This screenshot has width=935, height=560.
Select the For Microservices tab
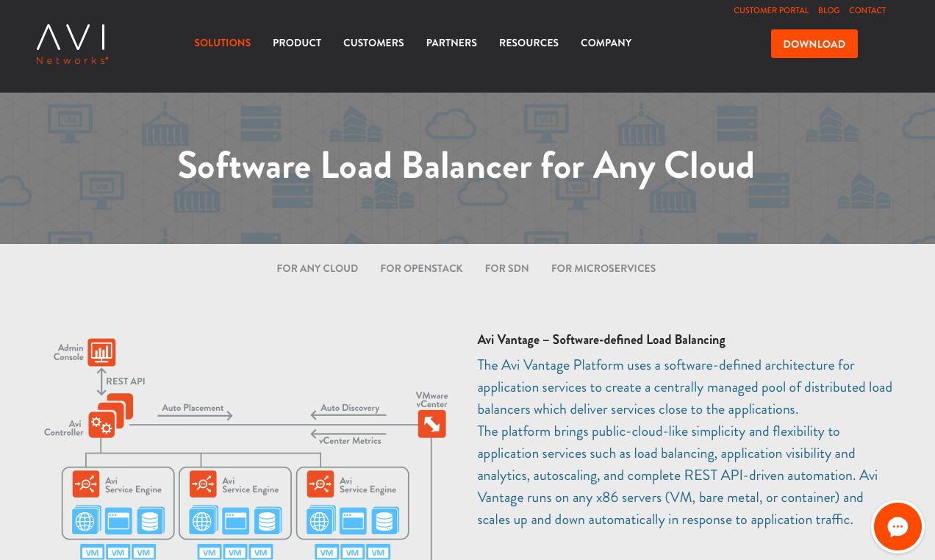pyautogui.click(x=603, y=268)
